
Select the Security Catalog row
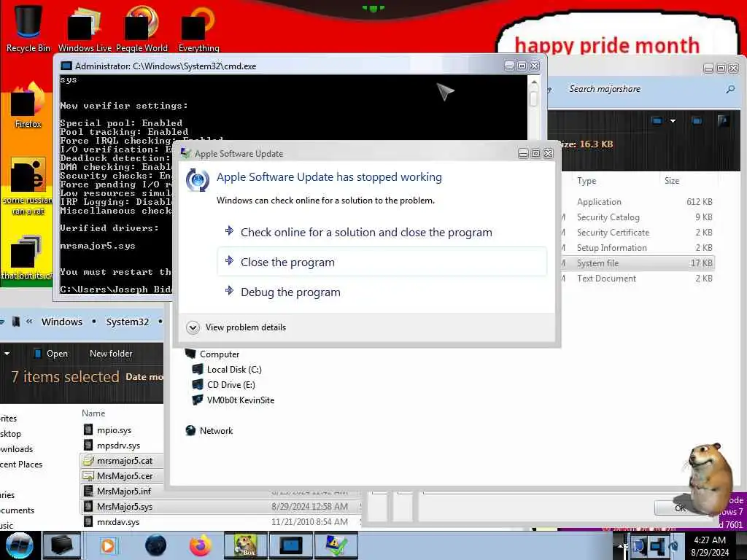point(638,217)
